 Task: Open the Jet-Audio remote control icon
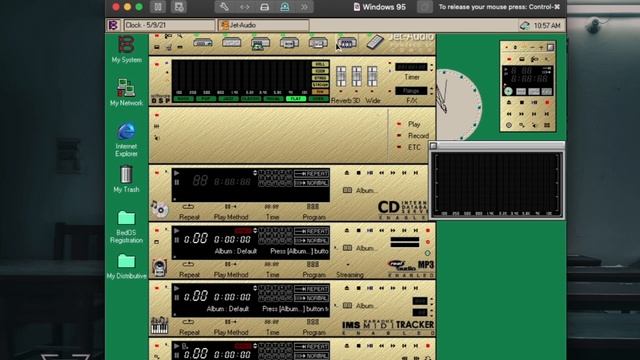click(x=375, y=42)
